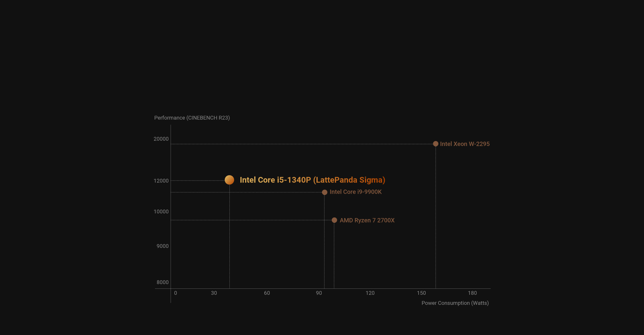Click the 8000 tick on the performance axis
Screen dimensions: 644x335
162,282
